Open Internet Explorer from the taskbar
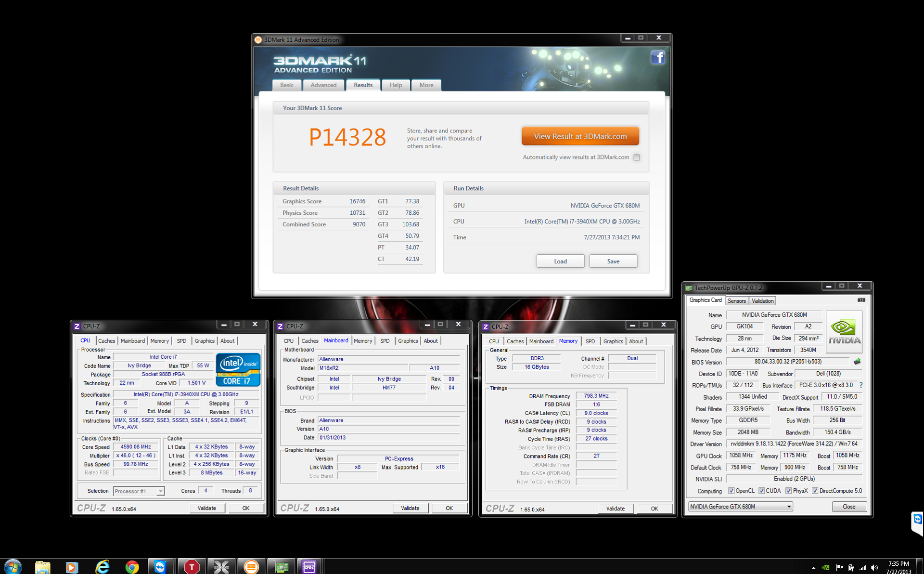Image resolution: width=924 pixels, height=574 pixels. (x=103, y=567)
